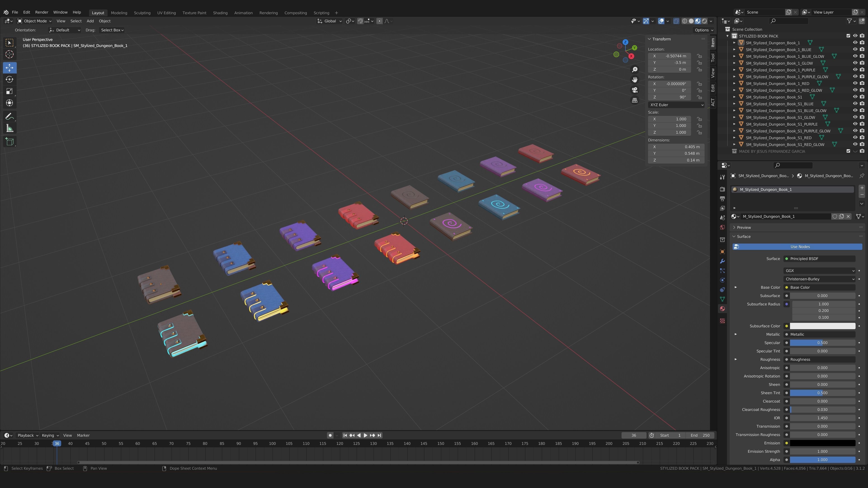This screenshot has width=868, height=488.
Task: Open the Render menu
Action: [41, 12]
